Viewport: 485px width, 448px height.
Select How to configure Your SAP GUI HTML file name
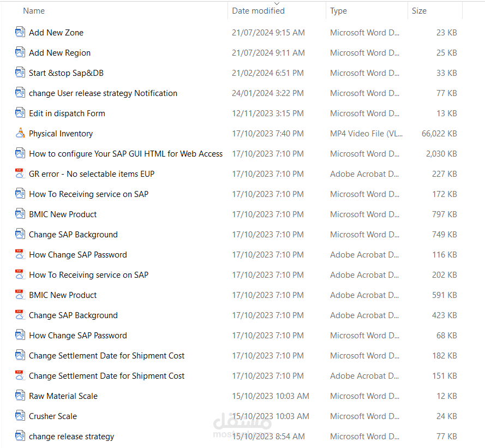pos(126,154)
